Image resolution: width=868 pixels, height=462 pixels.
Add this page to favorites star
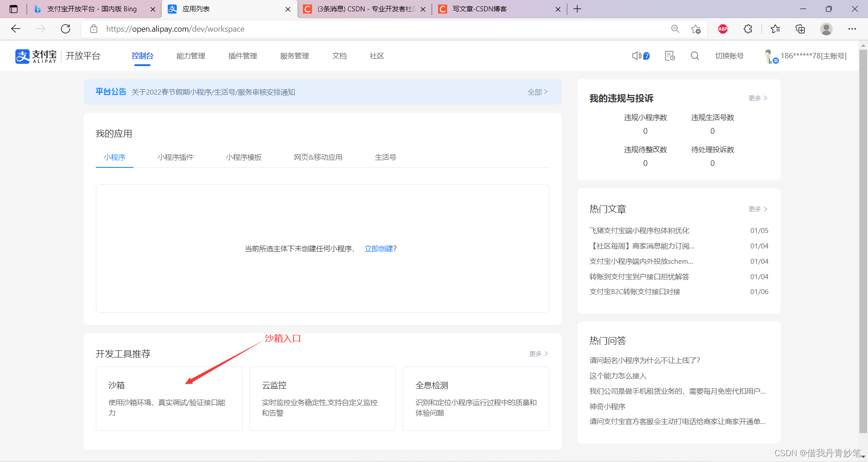click(696, 29)
